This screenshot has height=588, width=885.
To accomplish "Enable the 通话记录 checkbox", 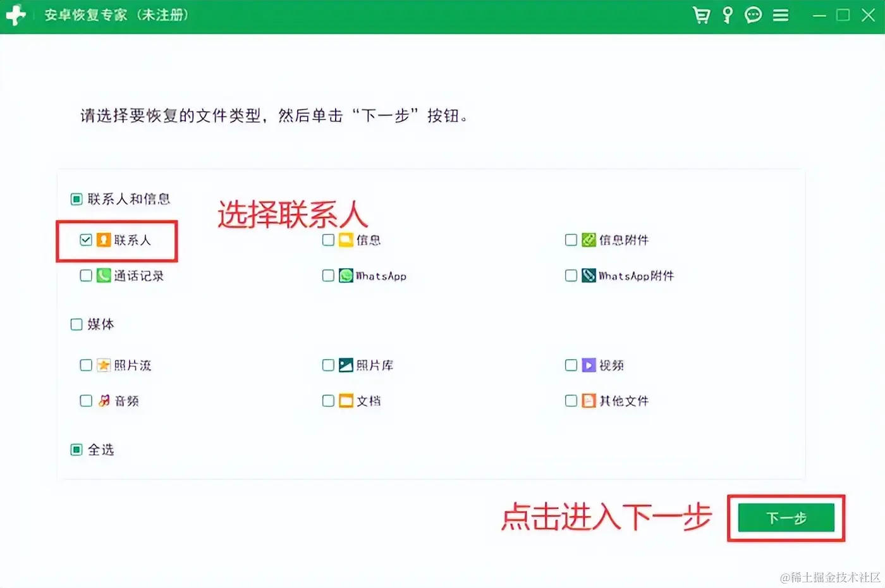I will point(86,276).
